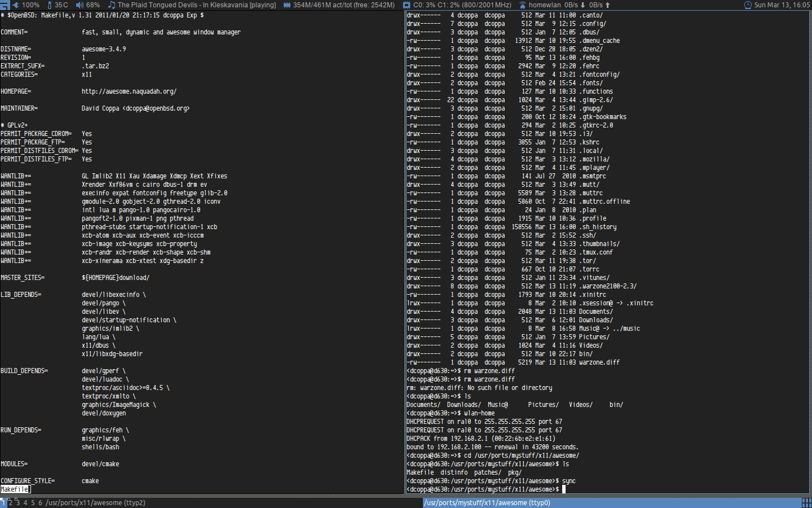Click the homepage URL http://awesome.naquadah.org/

pos(129,91)
